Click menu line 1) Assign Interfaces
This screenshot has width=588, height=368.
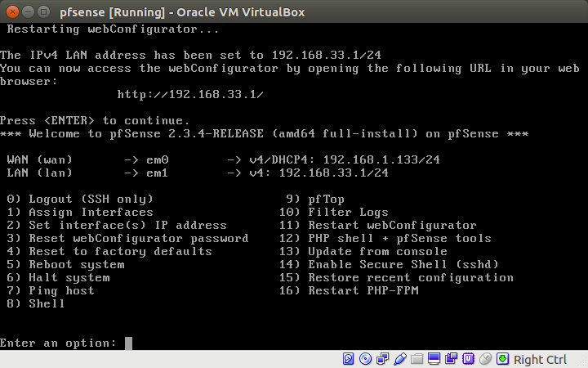80,212
